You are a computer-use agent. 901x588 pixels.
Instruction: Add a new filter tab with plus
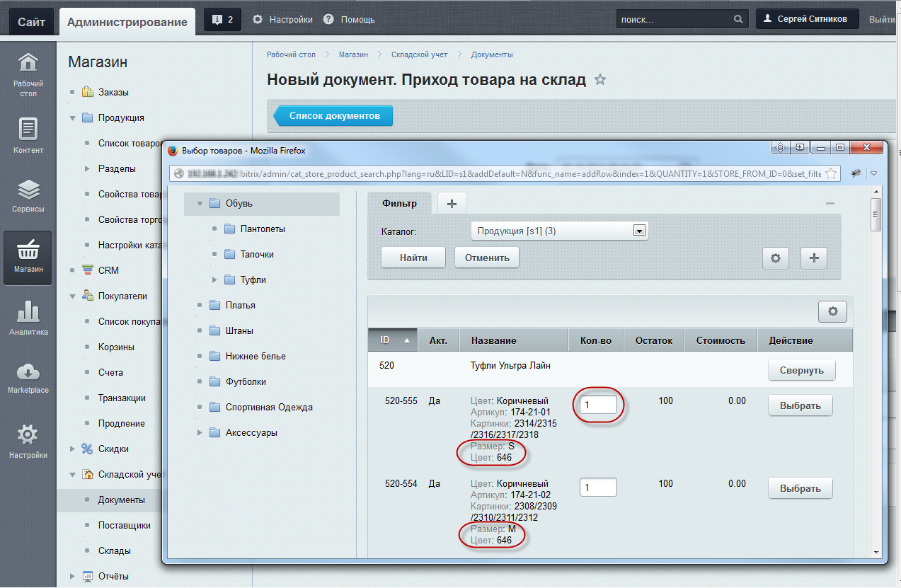[452, 204]
